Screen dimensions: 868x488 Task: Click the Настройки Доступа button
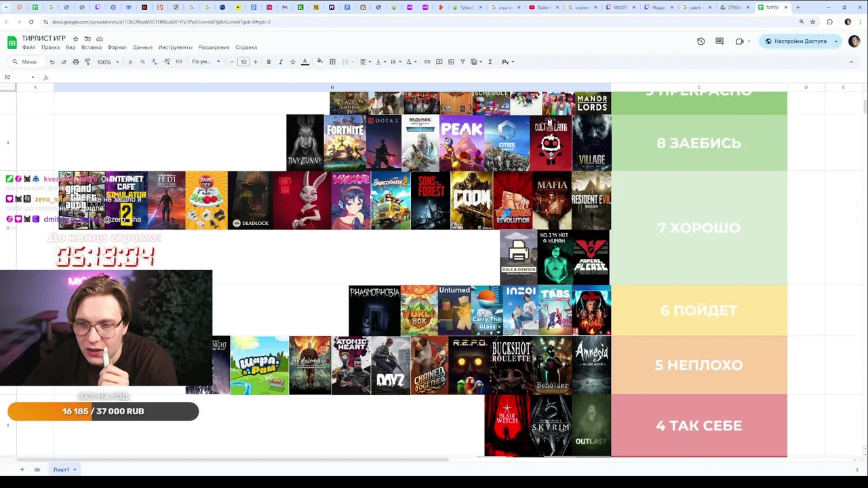[795, 41]
